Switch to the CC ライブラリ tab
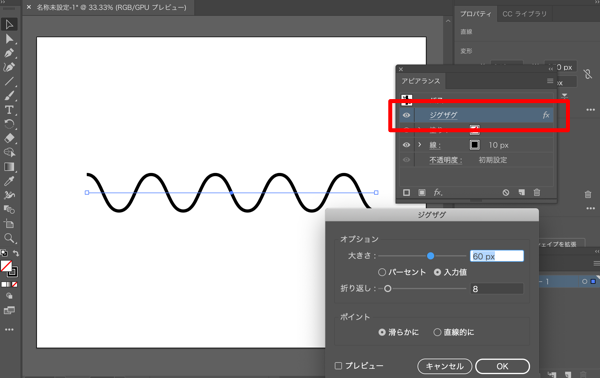 [525, 14]
